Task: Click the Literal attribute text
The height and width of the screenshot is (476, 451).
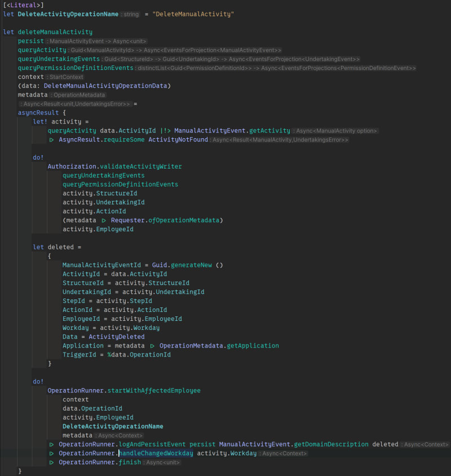Action: [x=23, y=5]
